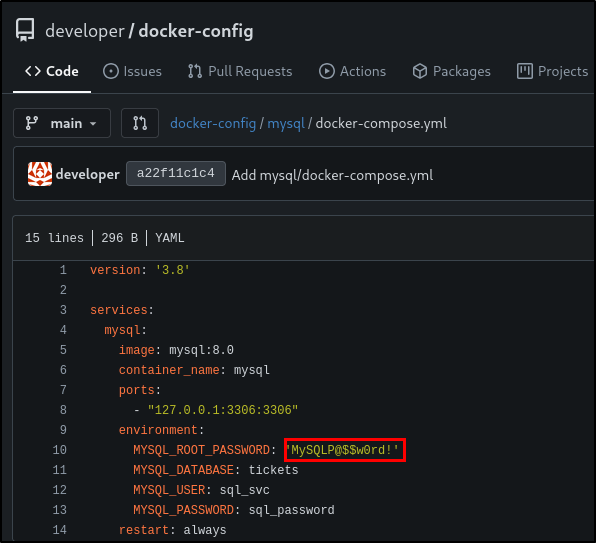Image resolution: width=596 pixels, height=543 pixels.
Task: Click the Code angle brackets icon
Action: (x=33, y=71)
